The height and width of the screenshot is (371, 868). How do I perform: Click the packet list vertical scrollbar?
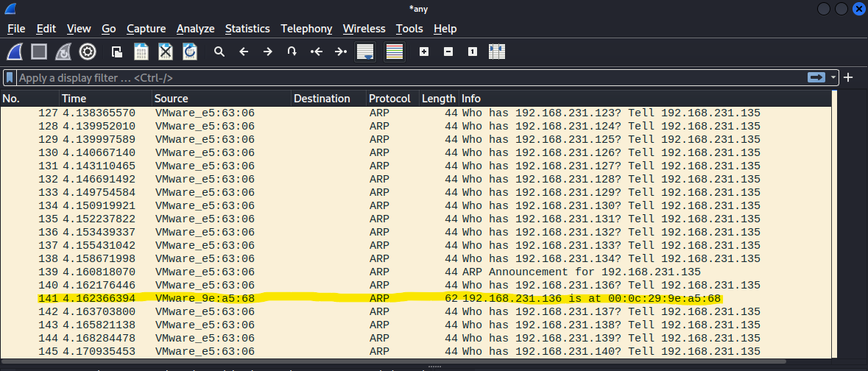coord(835,221)
